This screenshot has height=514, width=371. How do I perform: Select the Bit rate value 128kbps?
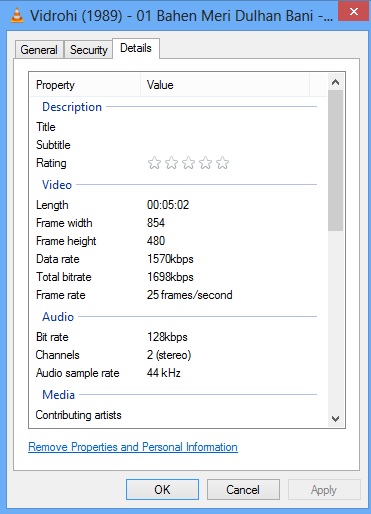click(167, 337)
